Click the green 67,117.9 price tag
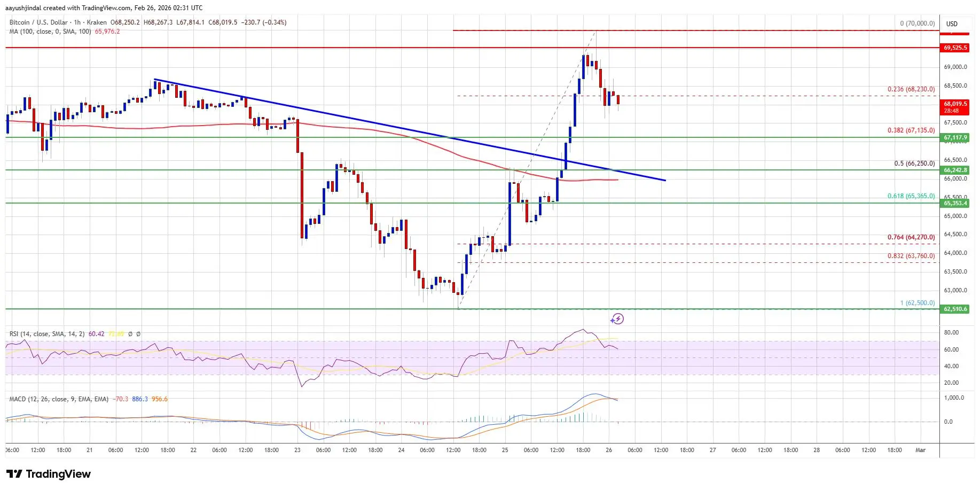The image size is (980, 490). pos(955,138)
